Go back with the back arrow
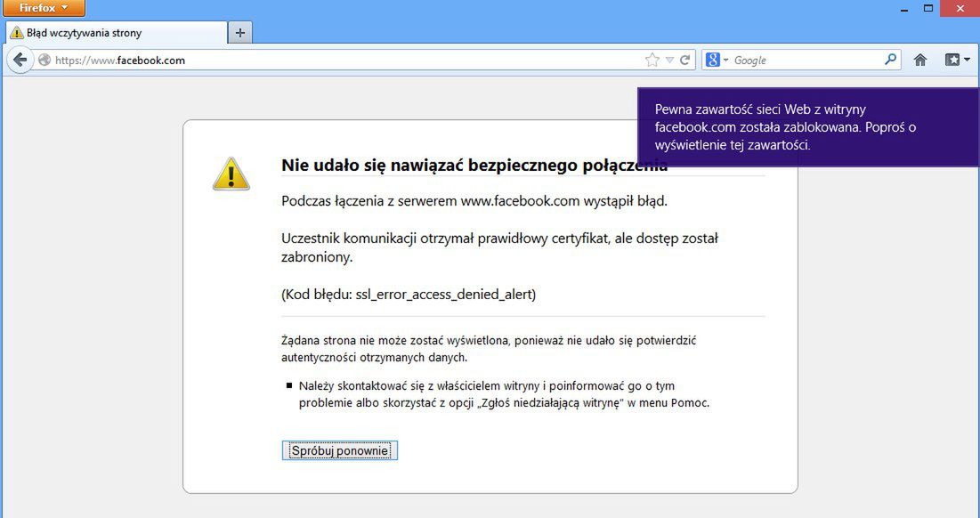Viewport: 980px width, 518px height. [x=20, y=60]
